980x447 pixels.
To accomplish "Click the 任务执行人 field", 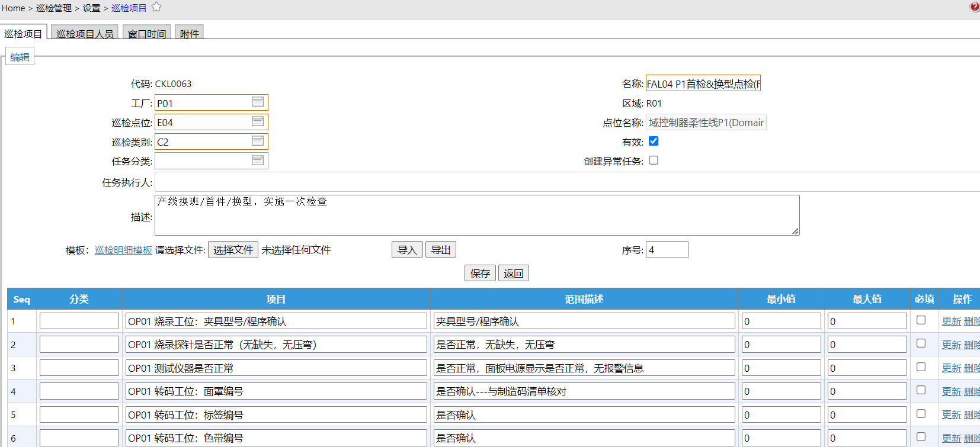I will point(567,182).
